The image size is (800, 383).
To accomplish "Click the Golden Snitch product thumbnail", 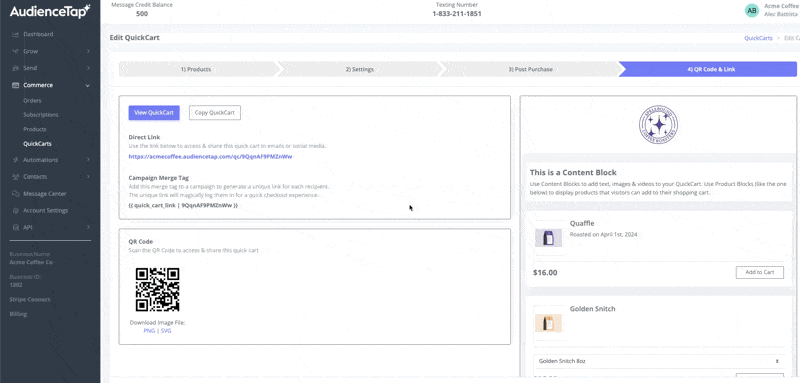I will pyautogui.click(x=548, y=323).
